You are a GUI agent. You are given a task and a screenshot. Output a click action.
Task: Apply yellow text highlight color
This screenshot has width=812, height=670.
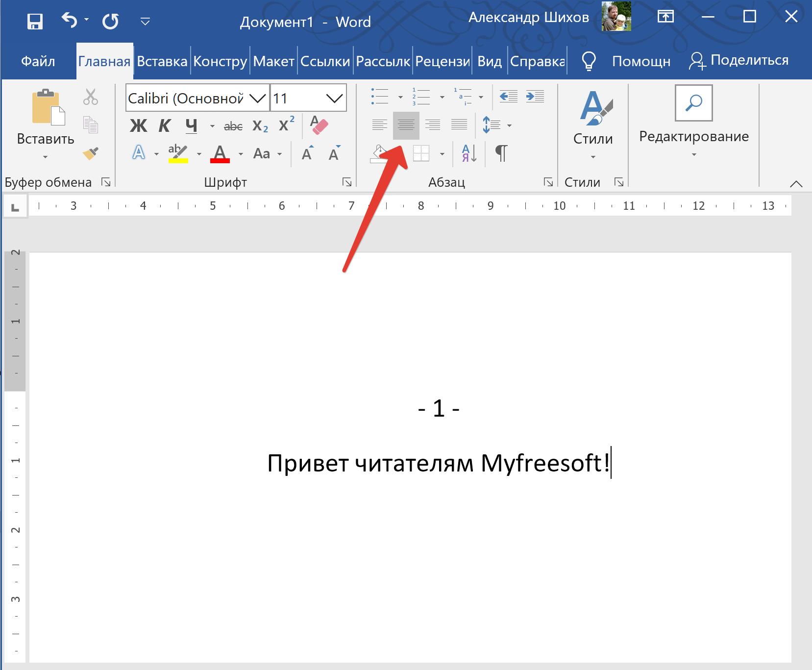pyautogui.click(x=178, y=153)
